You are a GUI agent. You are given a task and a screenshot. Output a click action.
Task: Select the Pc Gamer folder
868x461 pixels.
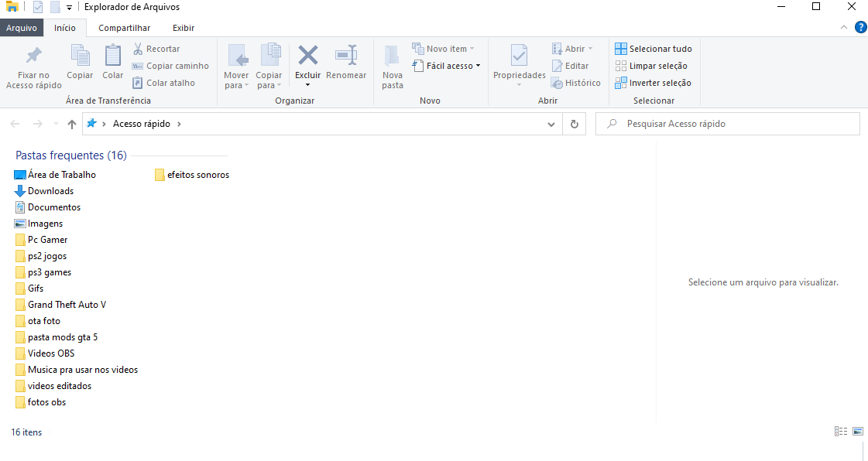(41, 240)
